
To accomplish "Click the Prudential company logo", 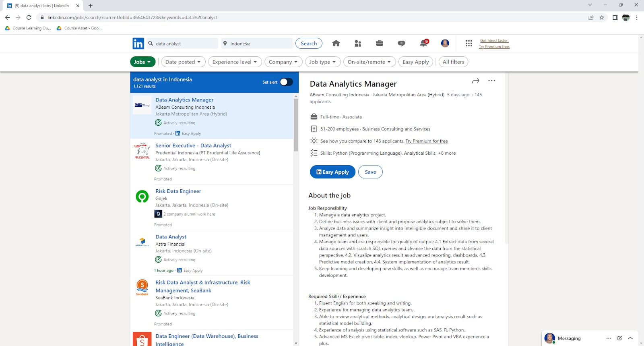I will tap(142, 151).
